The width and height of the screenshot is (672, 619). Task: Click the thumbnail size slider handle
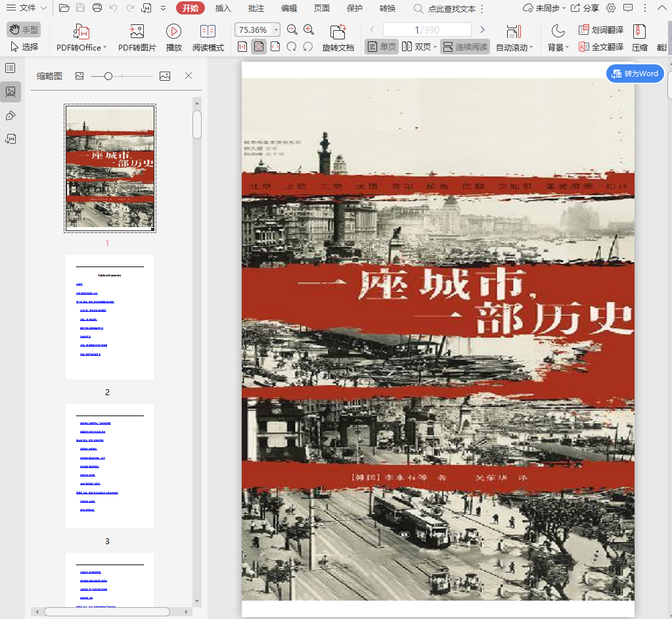pyautogui.click(x=108, y=76)
